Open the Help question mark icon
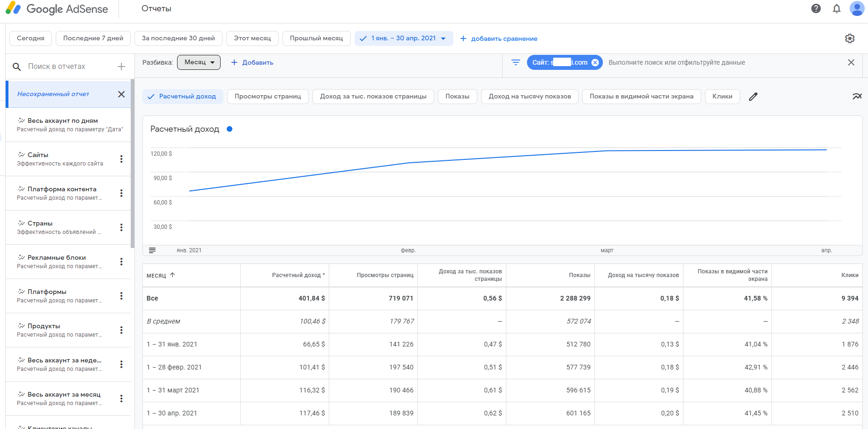868x429 pixels. click(816, 8)
